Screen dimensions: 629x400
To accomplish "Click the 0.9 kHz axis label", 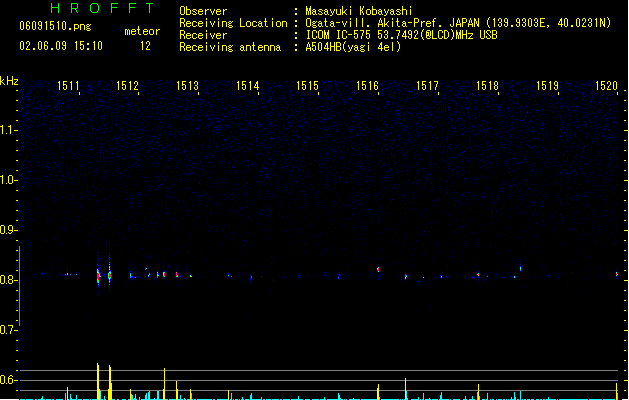I will pyautogui.click(x=8, y=230).
